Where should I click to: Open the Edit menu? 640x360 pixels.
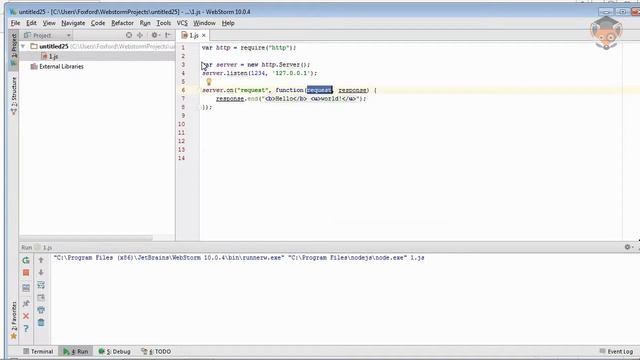pyautogui.click(x=31, y=23)
